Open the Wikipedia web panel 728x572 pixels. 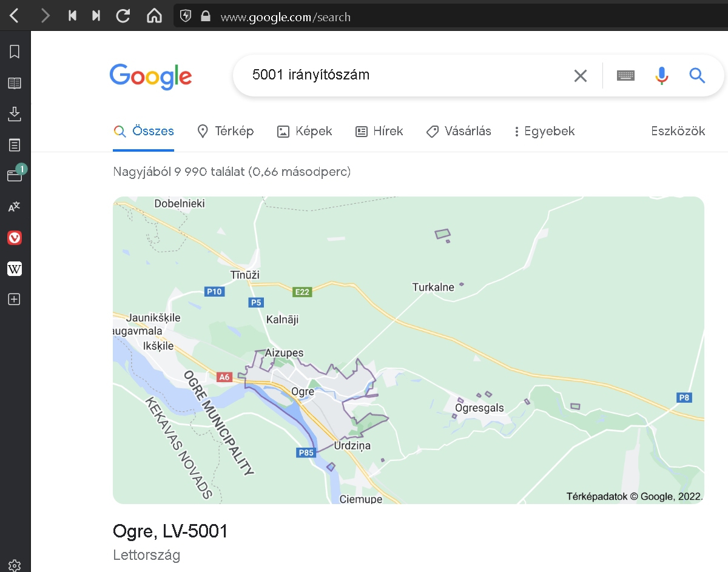click(x=15, y=268)
